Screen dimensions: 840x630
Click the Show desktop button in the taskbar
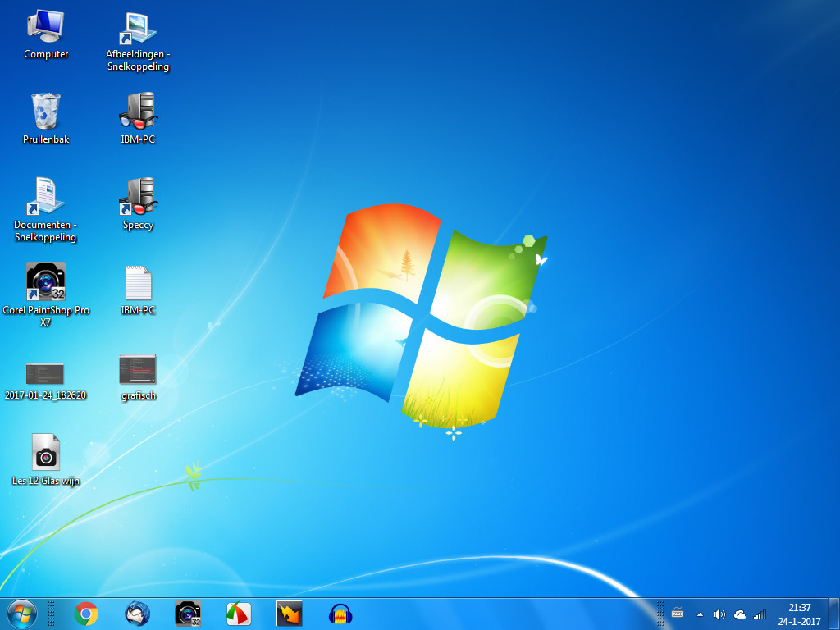pos(834,614)
